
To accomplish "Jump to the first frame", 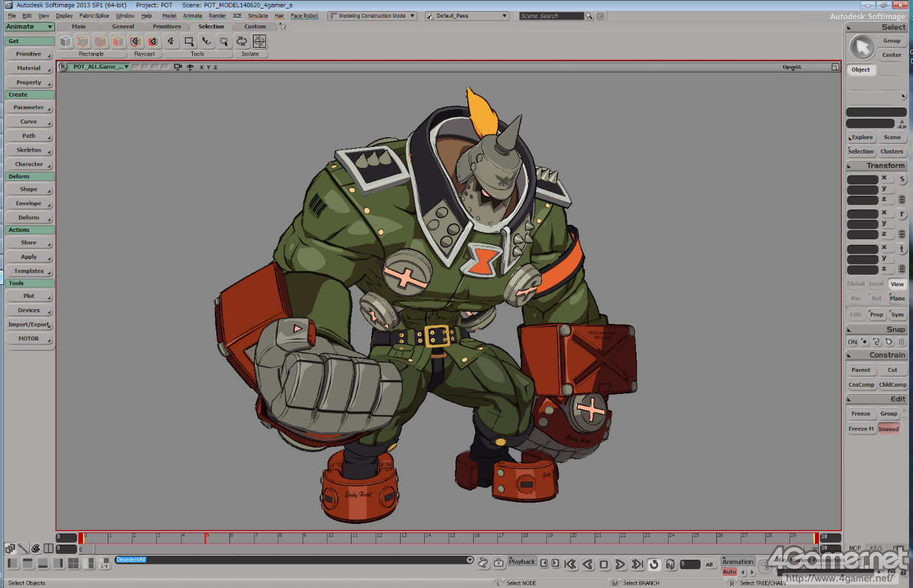I will pyautogui.click(x=571, y=564).
